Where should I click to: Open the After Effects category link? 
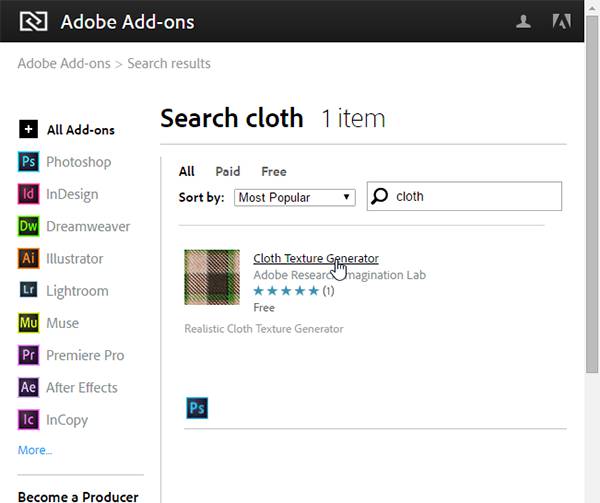pyautogui.click(x=82, y=387)
